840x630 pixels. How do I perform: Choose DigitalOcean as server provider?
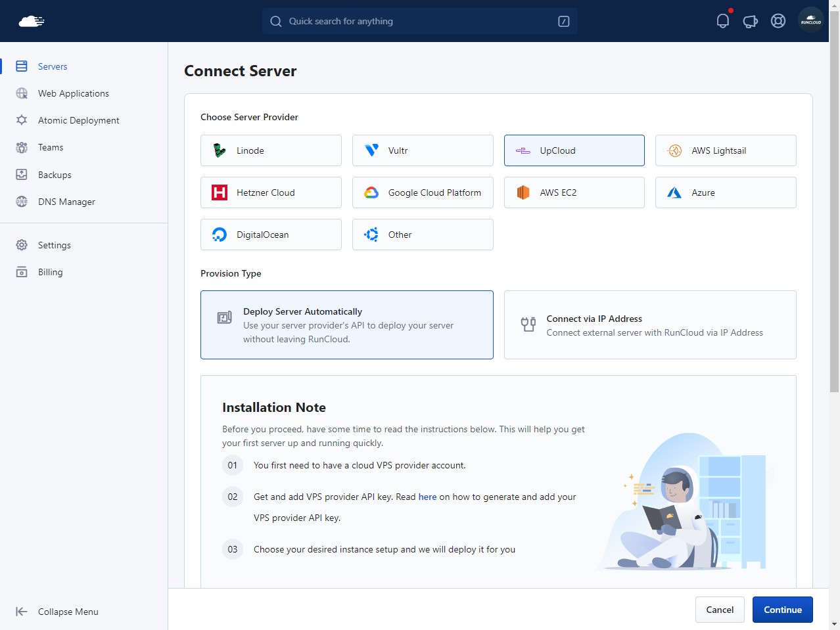click(x=271, y=235)
